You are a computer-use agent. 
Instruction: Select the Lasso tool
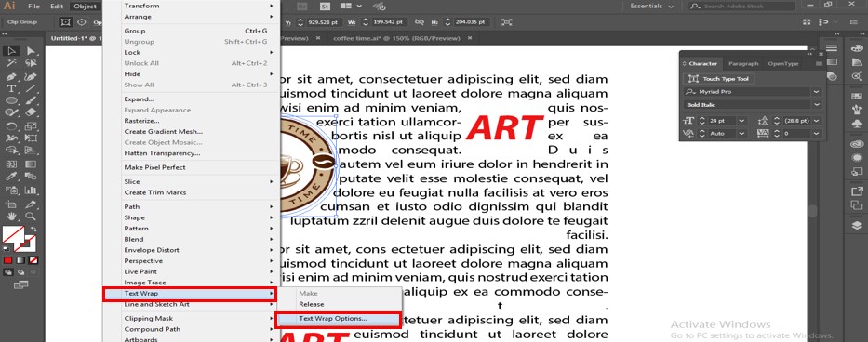31,63
